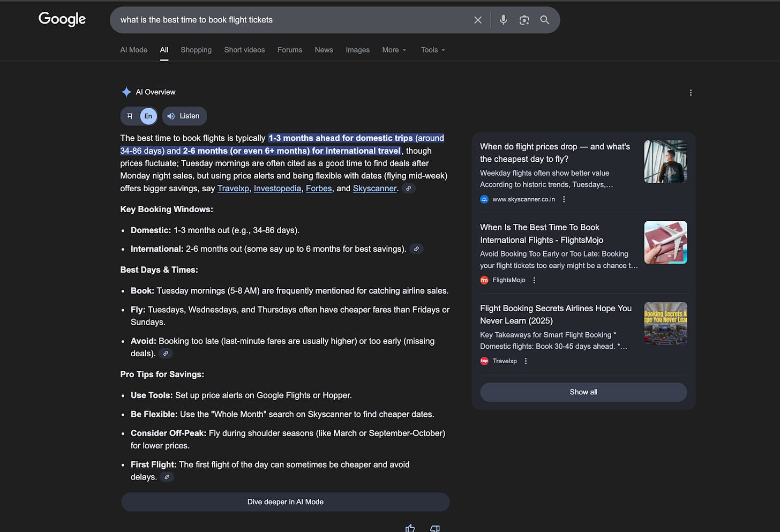Screen dimensions: 780x532
Task: Open the Forums tab
Action: coord(290,50)
